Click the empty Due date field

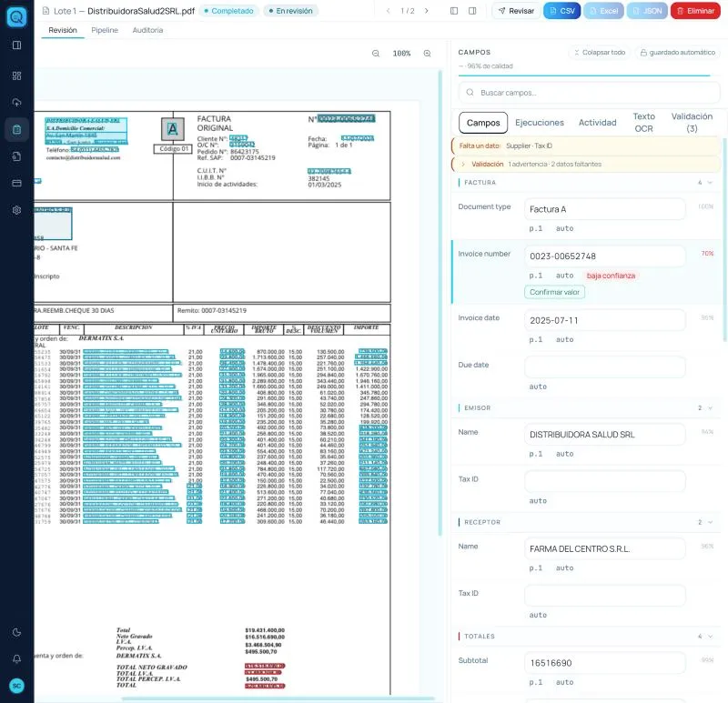coord(605,367)
